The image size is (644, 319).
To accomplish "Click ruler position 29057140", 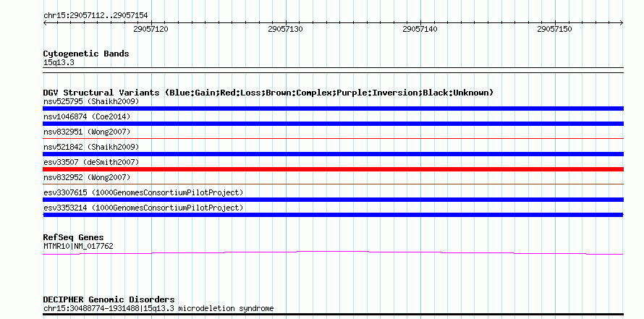I will coord(420,29).
